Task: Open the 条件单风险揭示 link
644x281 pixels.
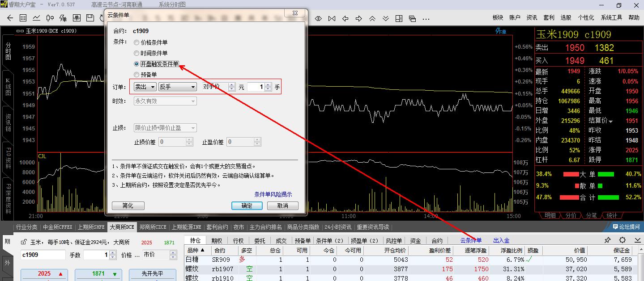Action: pyautogui.click(x=273, y=194)
